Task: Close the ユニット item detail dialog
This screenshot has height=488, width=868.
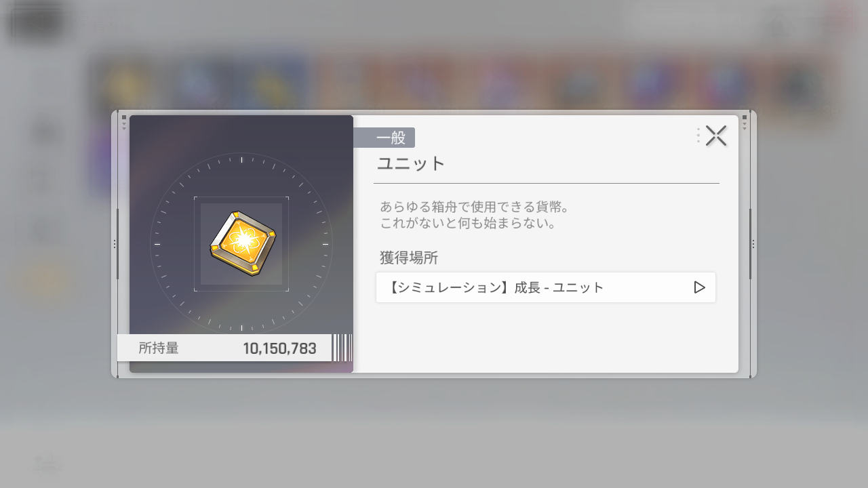Action: pos(716,136)
